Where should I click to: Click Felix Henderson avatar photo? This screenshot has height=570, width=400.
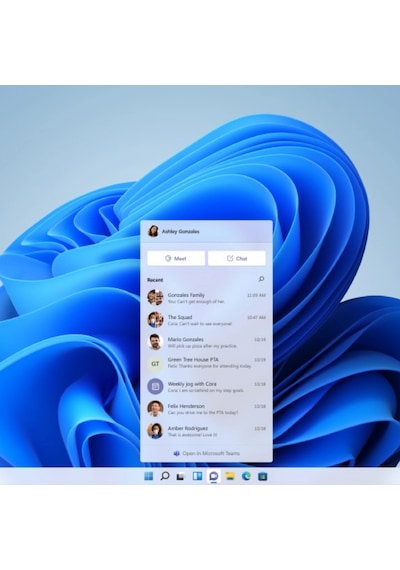point(155,408)
